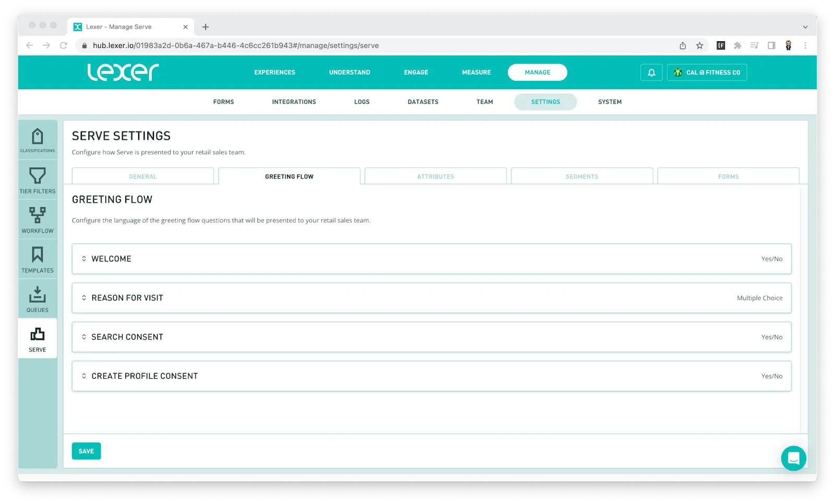Click Yes/No label on Search Consent row

(772, 337)
